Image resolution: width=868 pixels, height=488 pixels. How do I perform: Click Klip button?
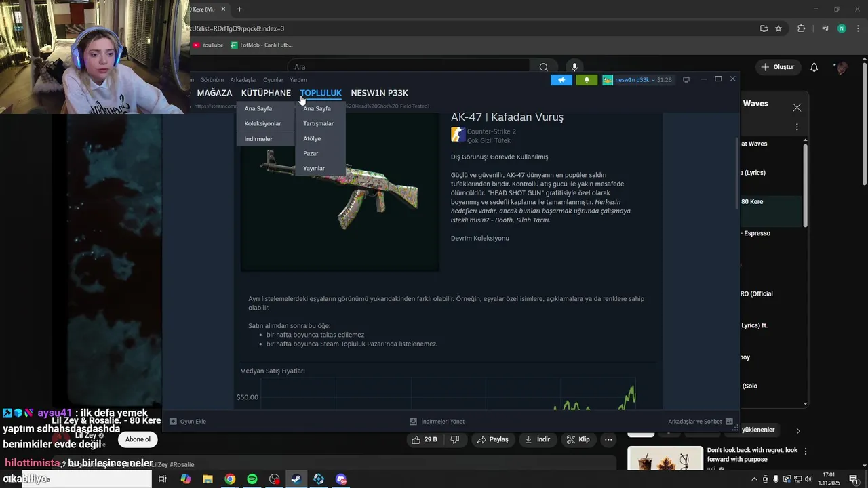pyautogui.click(x=578, y=439)
